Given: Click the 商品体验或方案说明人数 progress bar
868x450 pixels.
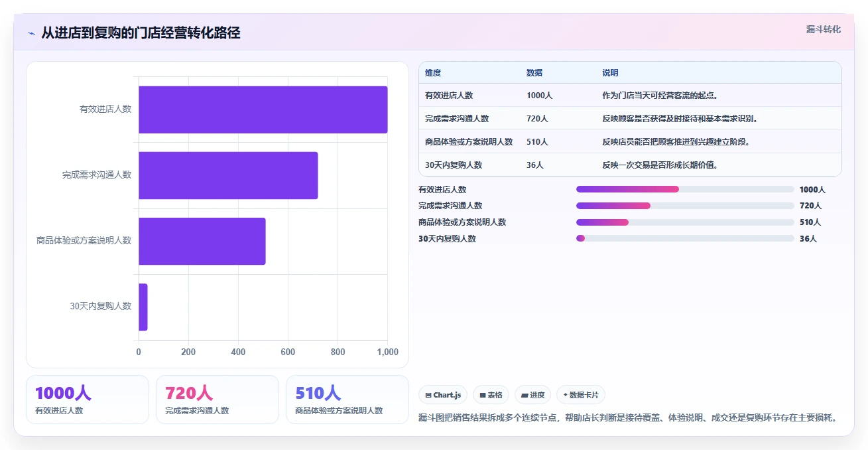Looking at the screenshot, I should pos(685,222).
